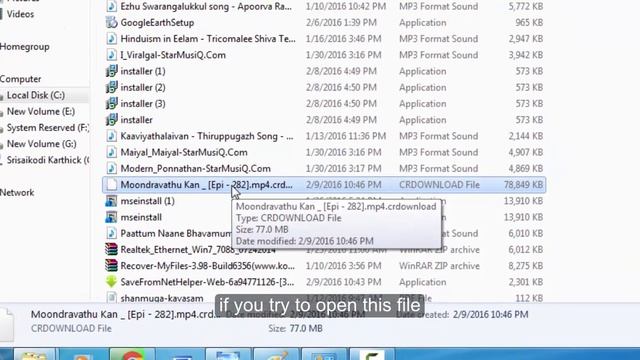Click the GoogleEarthSetup application icon

[111, 22]
